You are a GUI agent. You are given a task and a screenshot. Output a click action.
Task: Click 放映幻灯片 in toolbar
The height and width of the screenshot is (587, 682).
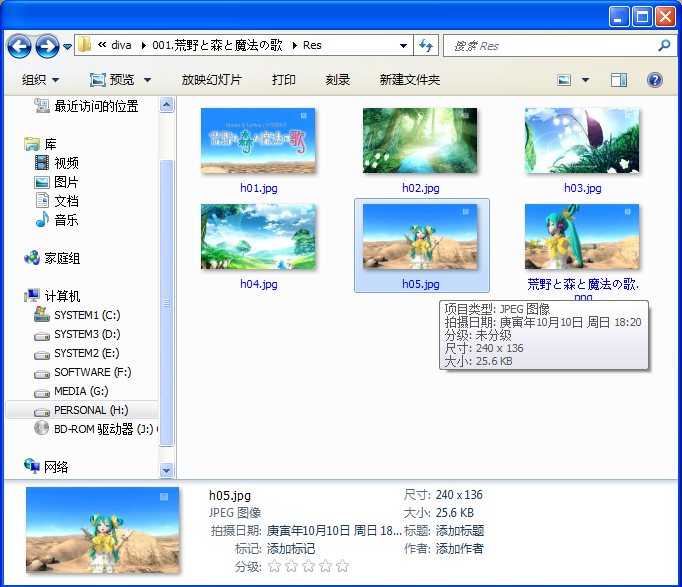pos(211,80)
